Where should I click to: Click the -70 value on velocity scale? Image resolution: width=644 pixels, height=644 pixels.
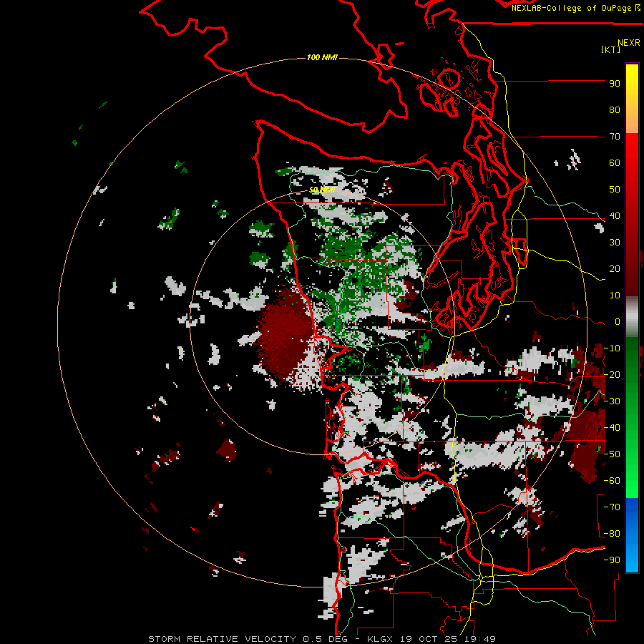612,507
